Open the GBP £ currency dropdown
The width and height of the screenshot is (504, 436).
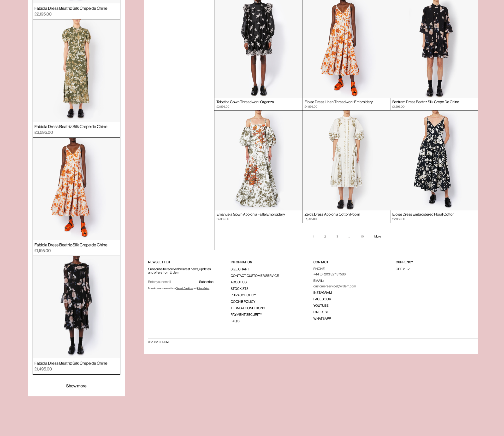click(402, 269)
